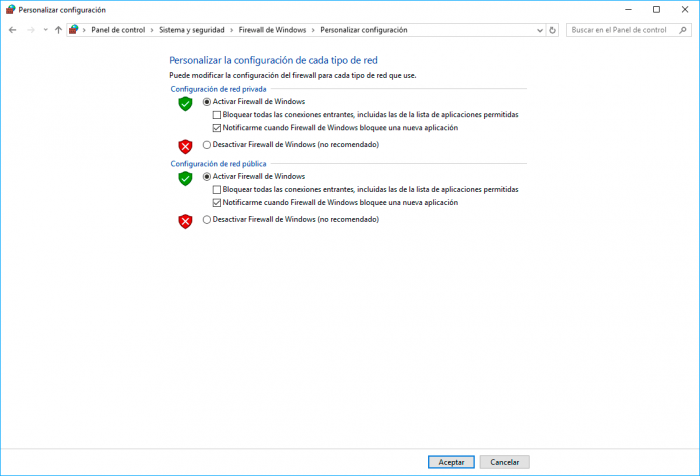Click the firewall icon in the title bar
The width and height of the screenshot is (700, 476).
tap(10, 9)
